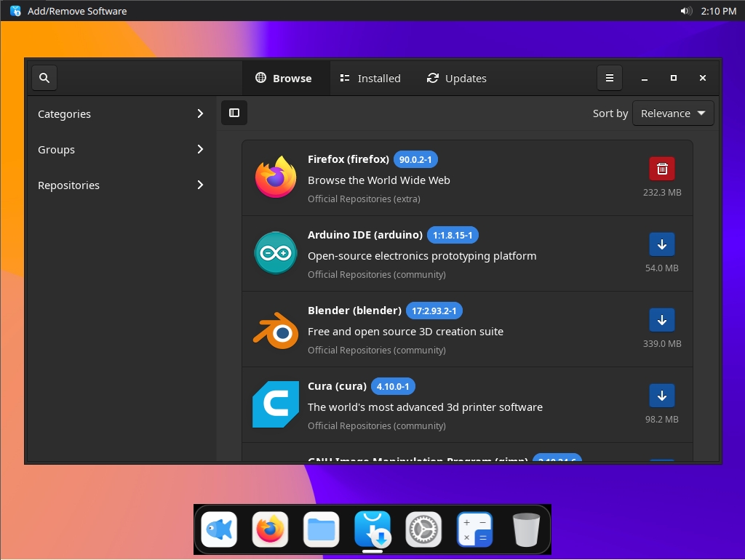This screenshot has height=560, width=745.
Task: Switch to the Updates tab
Action: pyautogui.click(x=457, y=79)
